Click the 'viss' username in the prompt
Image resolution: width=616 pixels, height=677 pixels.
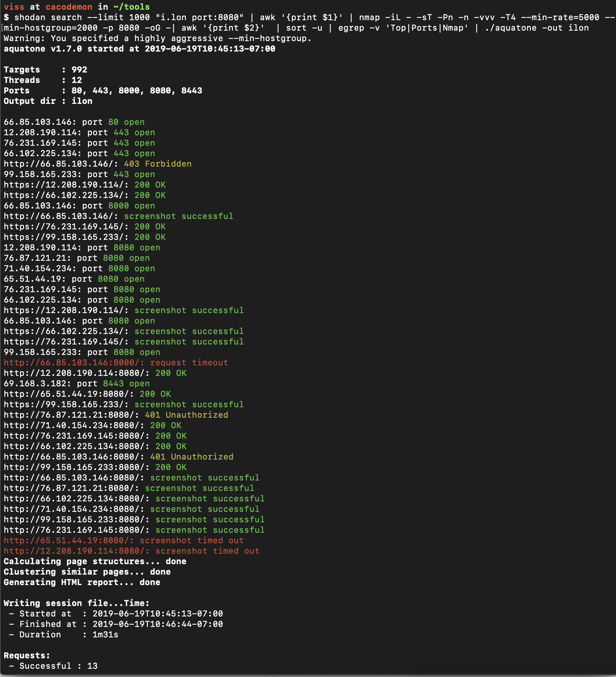click(x=14, y=7)
